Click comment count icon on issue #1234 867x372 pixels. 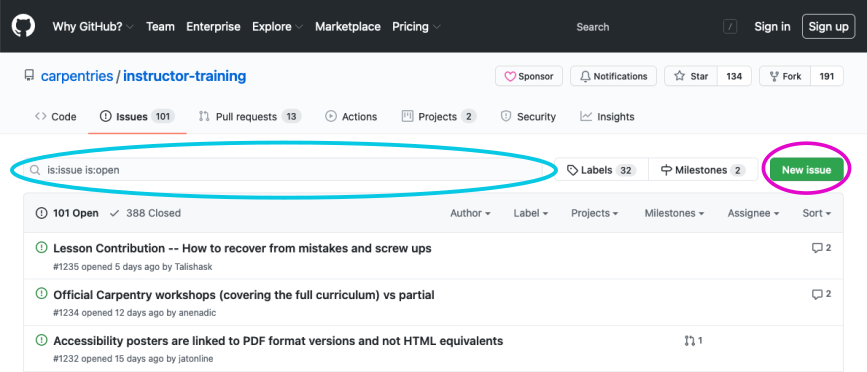coord(817,295)
